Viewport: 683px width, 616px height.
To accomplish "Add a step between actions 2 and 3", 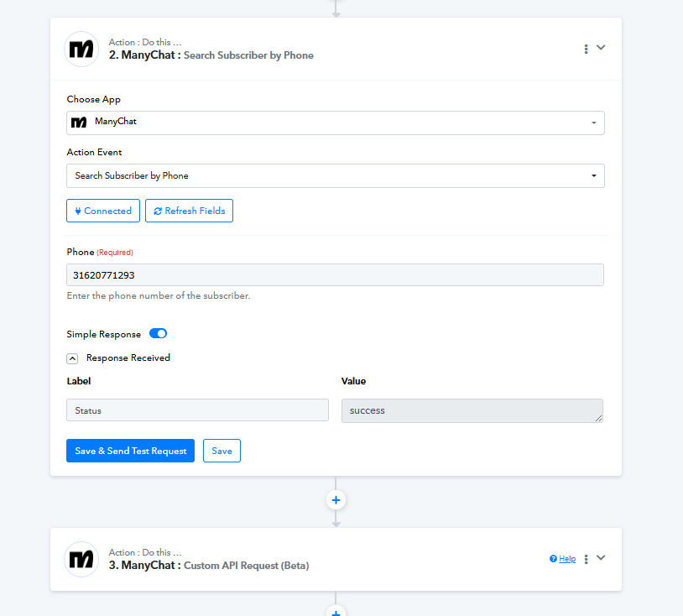I will coord(336,500).
